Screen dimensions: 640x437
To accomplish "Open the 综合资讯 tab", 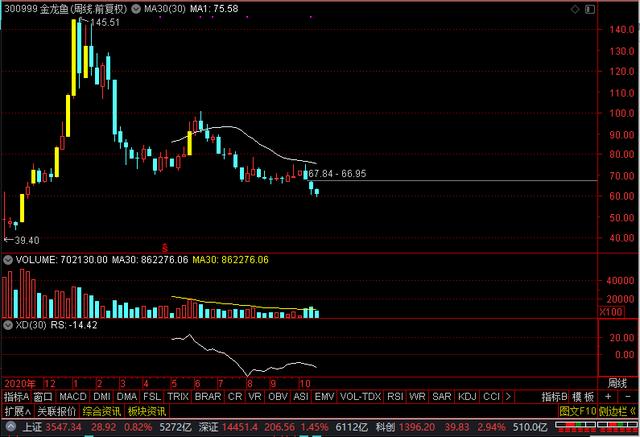I will point(101,411).
